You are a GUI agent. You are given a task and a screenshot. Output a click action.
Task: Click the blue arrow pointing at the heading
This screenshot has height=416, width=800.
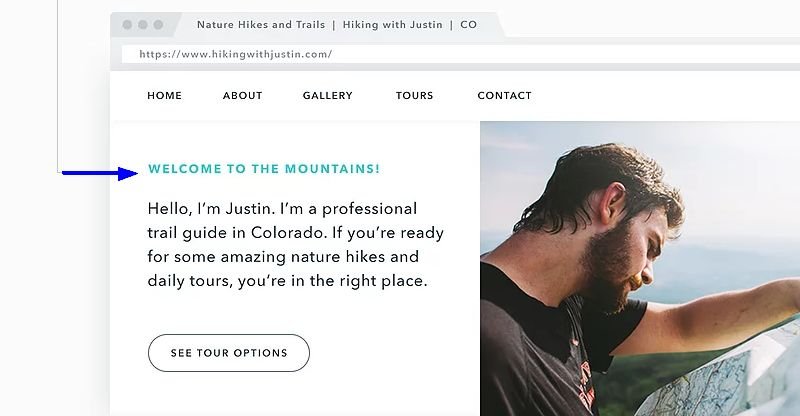99,174
